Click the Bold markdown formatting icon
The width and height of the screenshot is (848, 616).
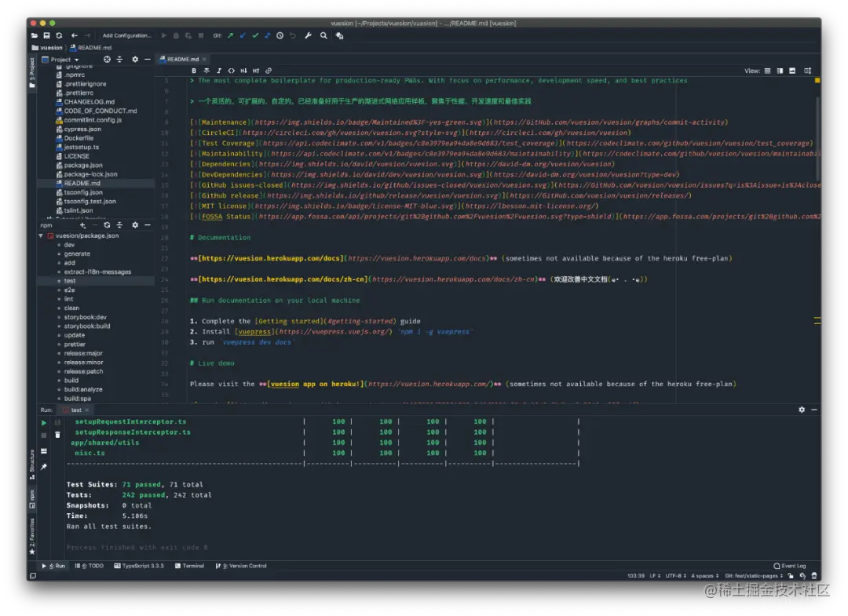194,71
